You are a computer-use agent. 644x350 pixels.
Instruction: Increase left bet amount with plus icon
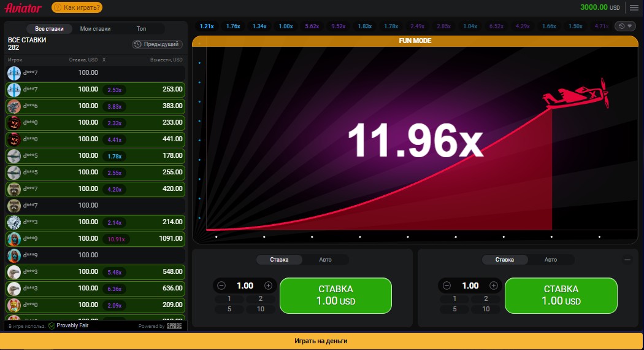click(268, 286)
